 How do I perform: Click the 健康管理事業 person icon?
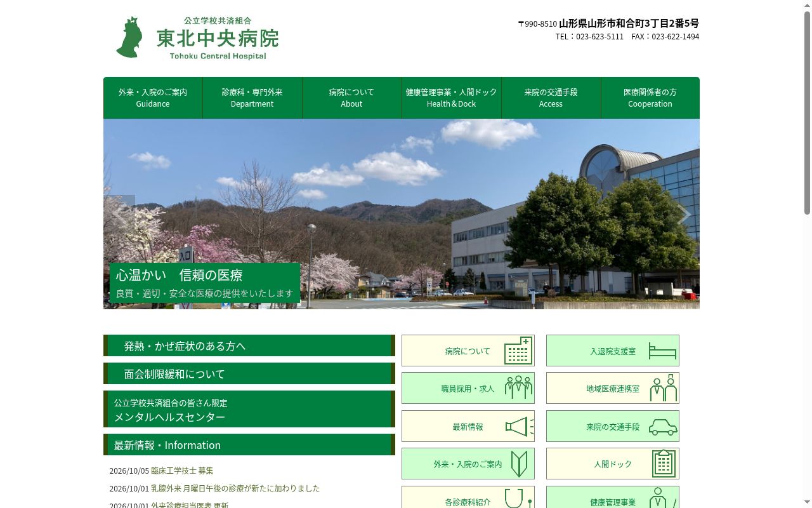click(663, 498)
